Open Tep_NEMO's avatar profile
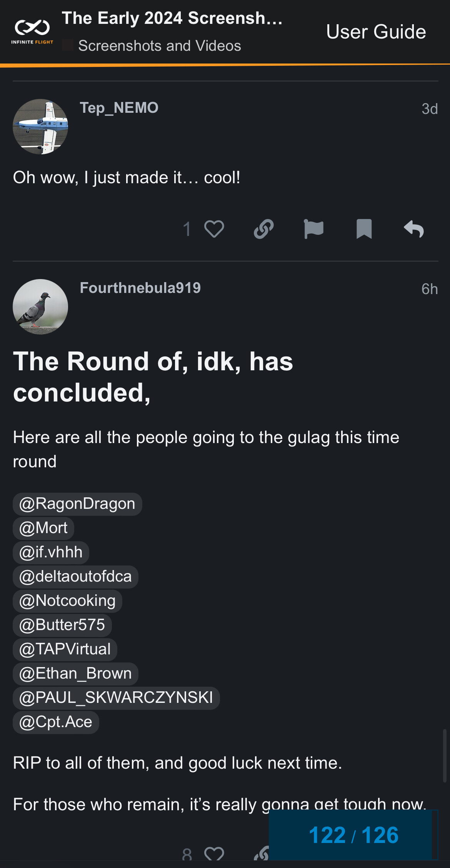The image size is (450, 868). pos(40,127)
